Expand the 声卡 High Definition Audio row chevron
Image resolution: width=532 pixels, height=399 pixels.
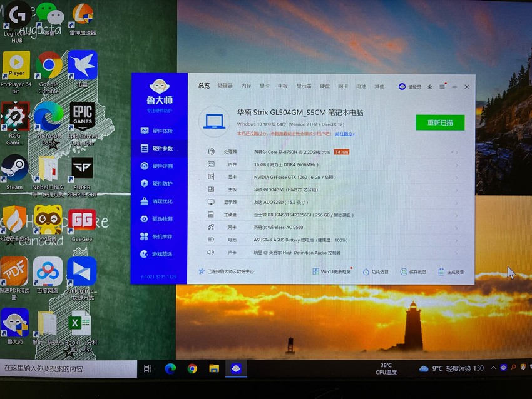(x=456, y=253)
